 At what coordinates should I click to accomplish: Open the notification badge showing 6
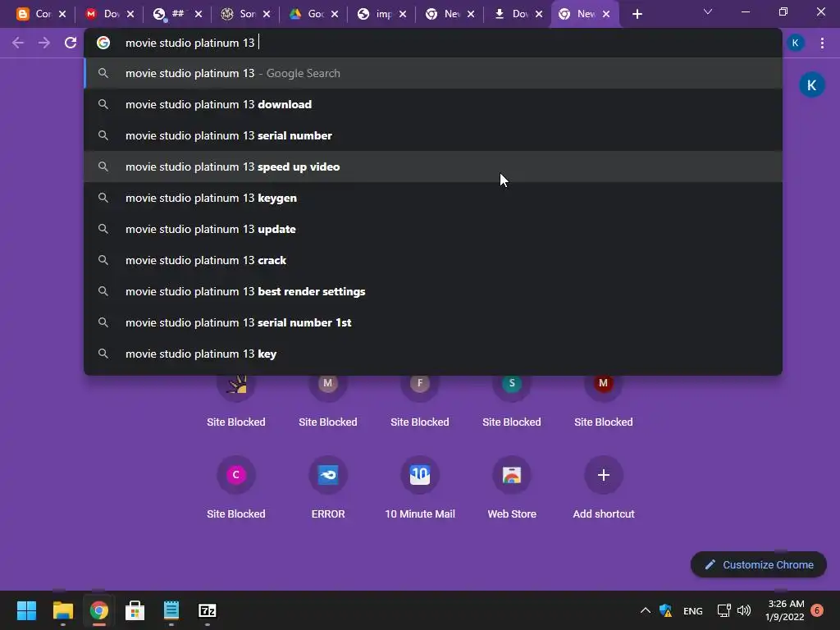(x=817, y=610)
